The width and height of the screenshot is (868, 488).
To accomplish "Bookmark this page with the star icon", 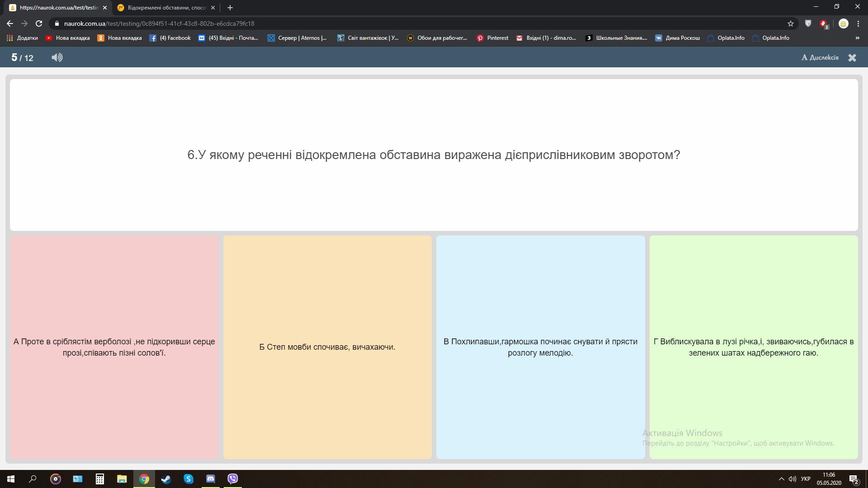I will [790, 23].
